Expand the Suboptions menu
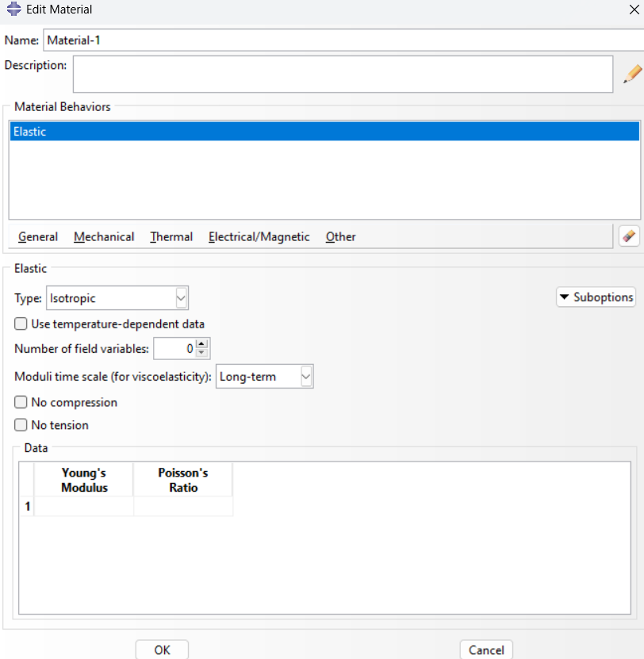The image size is (644, 659). click(x=596, y=297)
